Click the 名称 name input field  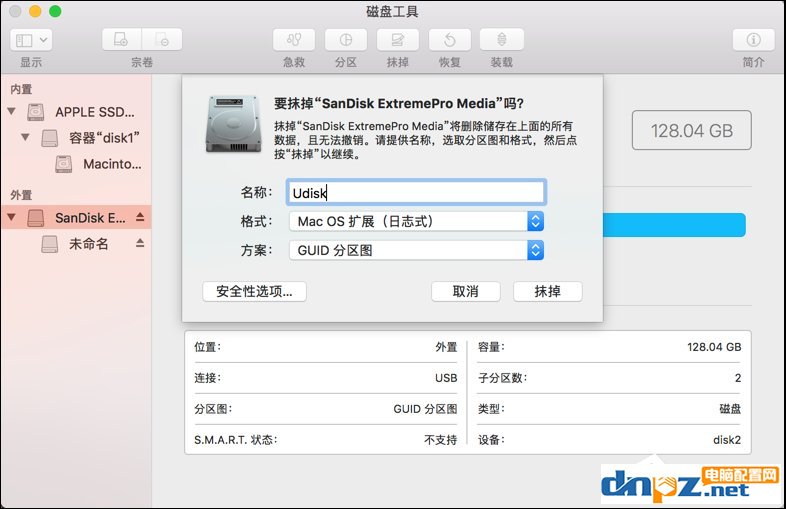point(416,193)
